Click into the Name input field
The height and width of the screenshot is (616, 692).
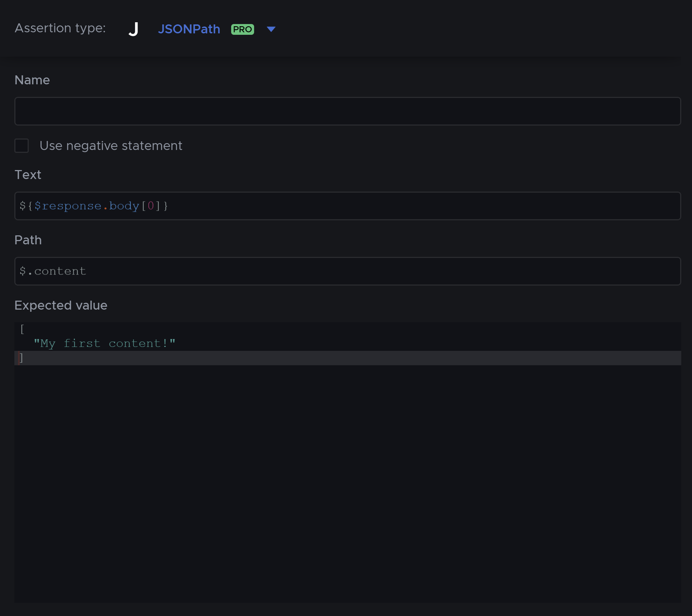[x=347, y=111]
